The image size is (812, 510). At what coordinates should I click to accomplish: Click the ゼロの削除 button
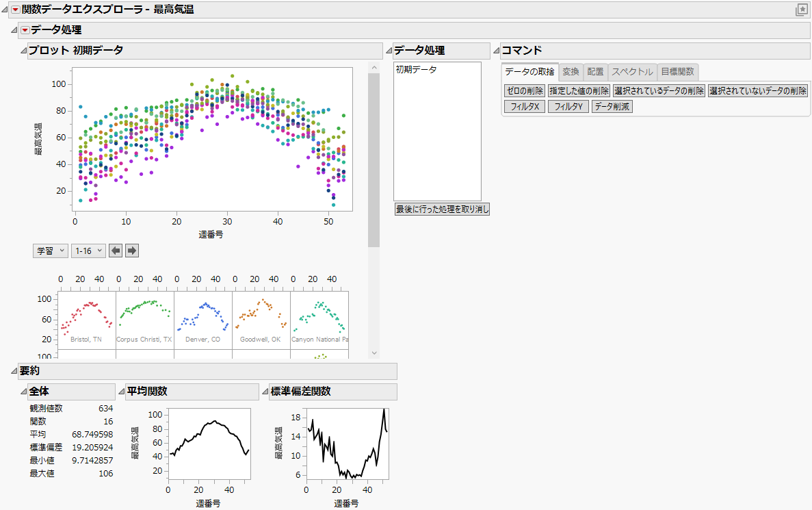click(x=523, y=90)
